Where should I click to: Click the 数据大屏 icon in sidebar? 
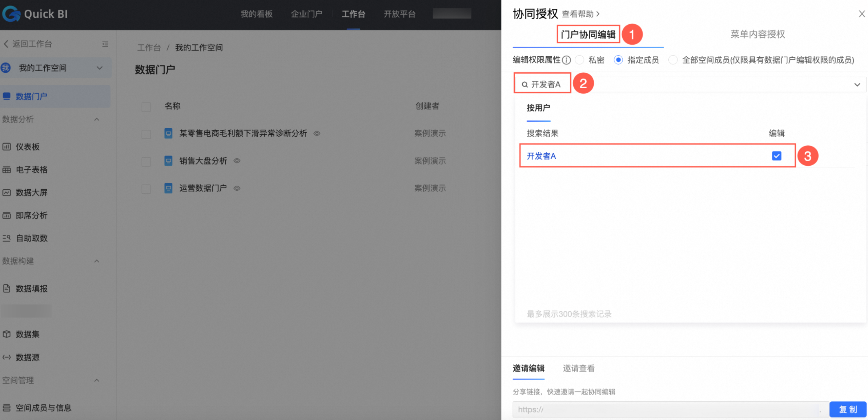click(7, 193)
